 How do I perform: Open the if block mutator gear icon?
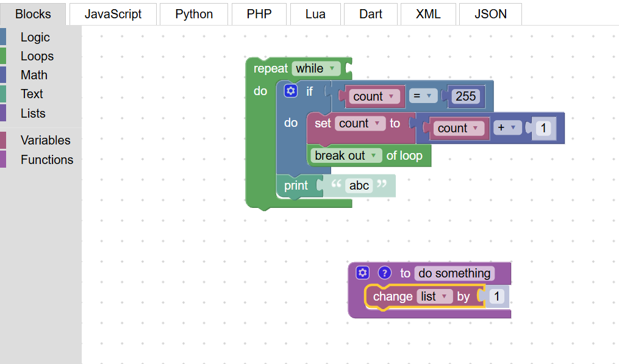tap(290, 91)
